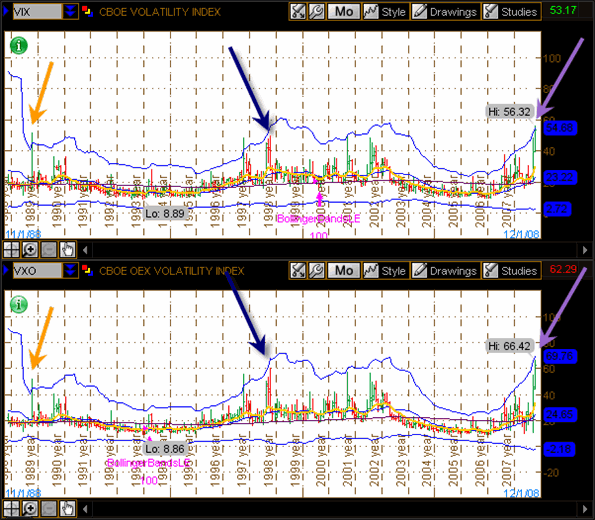Viewport: 595px width, 520px height.
Task: Click the CBOE VOLATILITY INDEX title
Action: pyautogui.click(x=160, y=12)
